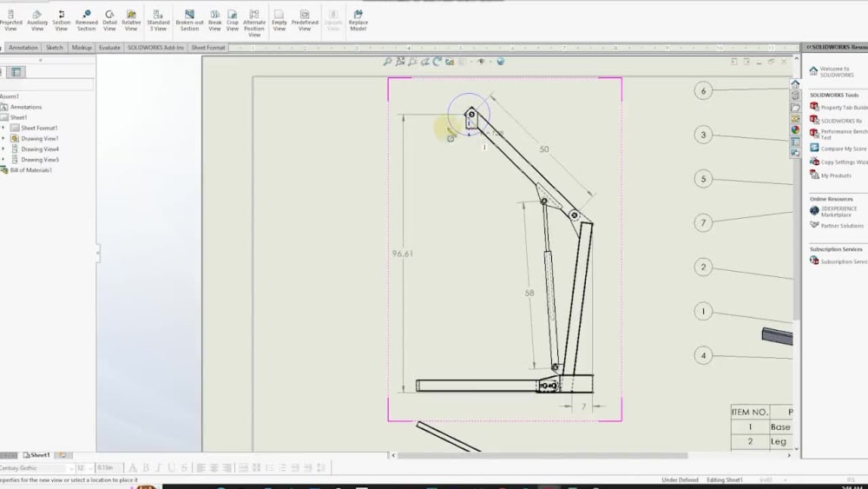Click the Add Sheet icon beside Sheet1
Image resolution: width=868 pixels, height=489 pixels.
[x=62, y=455]
